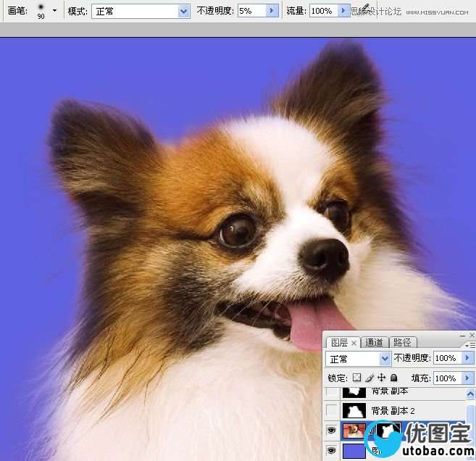This screenshot has height=461, width=476.
Task: Switch to the 通道 channels tab
Action: pos(374,343)
